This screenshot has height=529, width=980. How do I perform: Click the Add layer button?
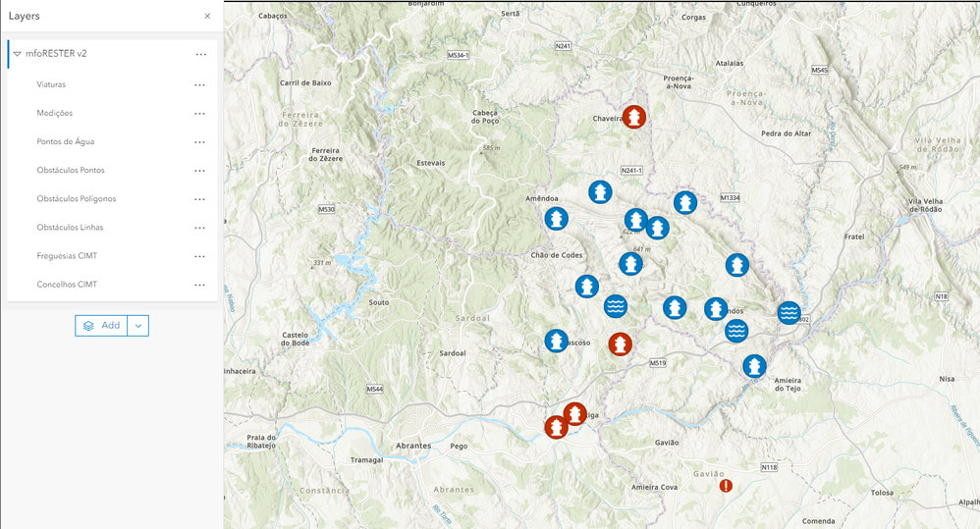(101, 326)
